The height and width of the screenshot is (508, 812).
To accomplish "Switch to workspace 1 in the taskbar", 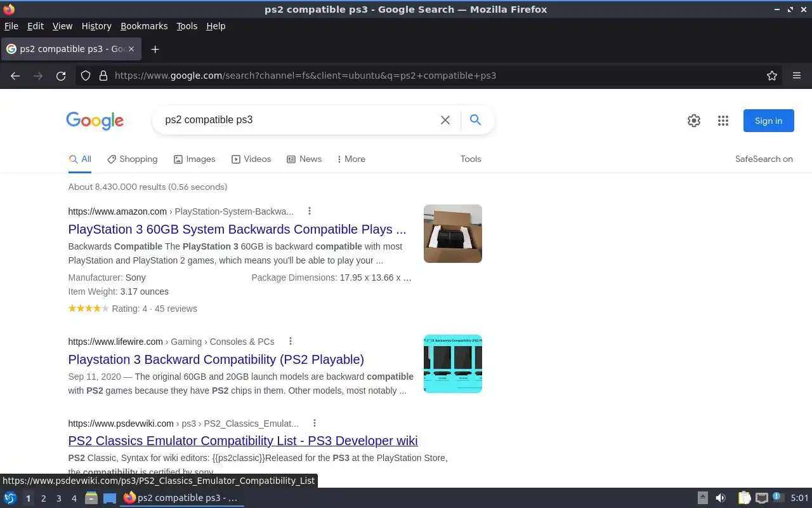I will click(28, 498).
